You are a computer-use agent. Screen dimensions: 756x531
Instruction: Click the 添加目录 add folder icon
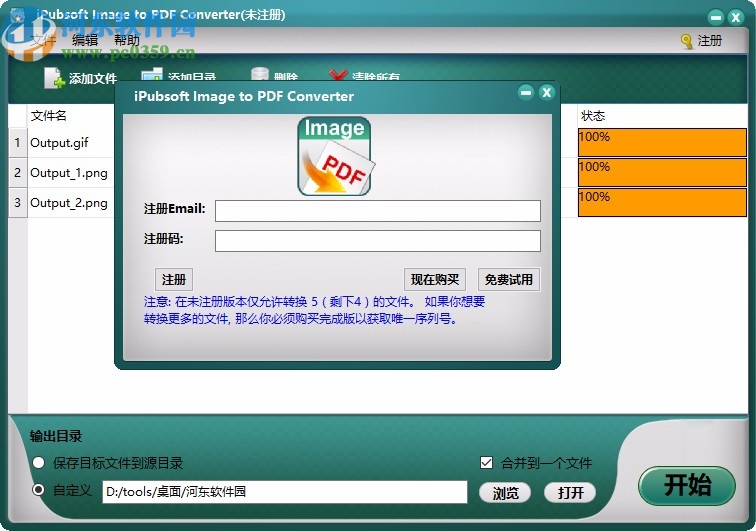[x=151, y=75]
